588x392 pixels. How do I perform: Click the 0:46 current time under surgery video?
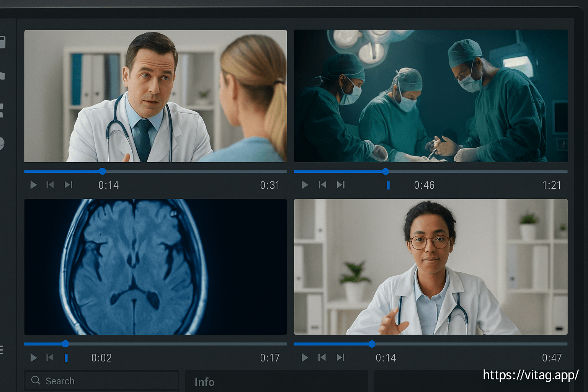pos(424,185)
